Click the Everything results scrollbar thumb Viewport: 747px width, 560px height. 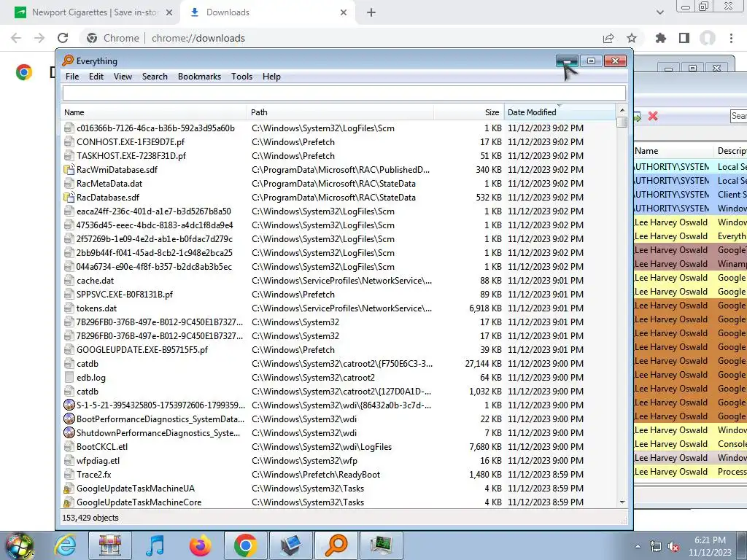click(x=622, y=122)
